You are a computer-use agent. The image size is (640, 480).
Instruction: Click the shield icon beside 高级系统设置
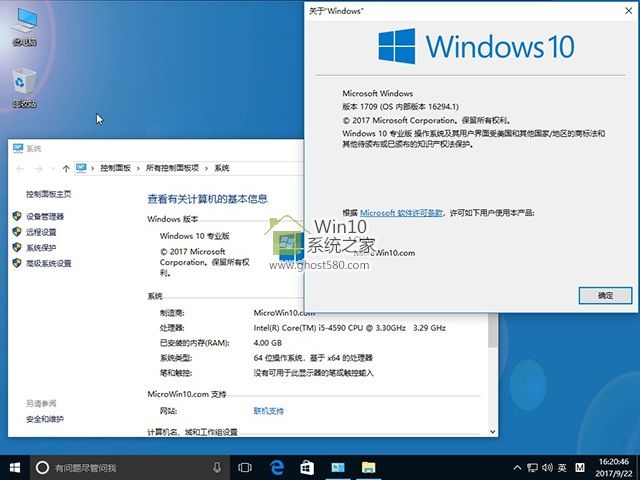pyautogui.click(x=17, y=263)
